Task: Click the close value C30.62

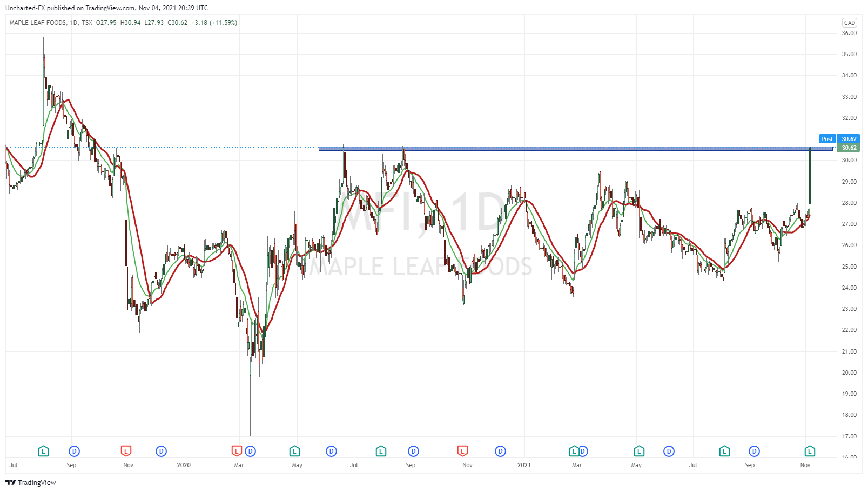Action: tap(178, 23)
